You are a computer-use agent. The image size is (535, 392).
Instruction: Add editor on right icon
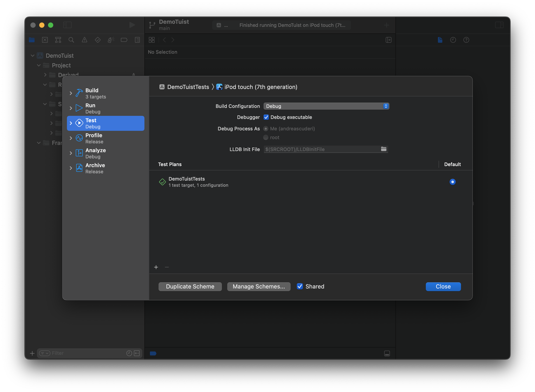pyautogui.click(x=388, y=40)
